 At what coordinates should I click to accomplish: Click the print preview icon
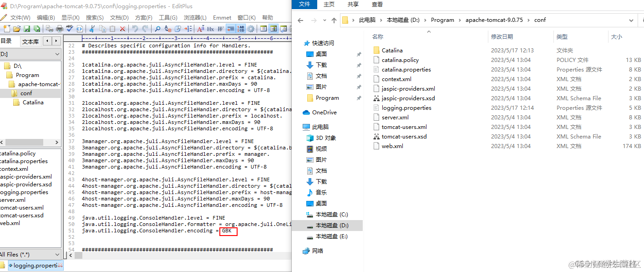[x=49, y=29]
